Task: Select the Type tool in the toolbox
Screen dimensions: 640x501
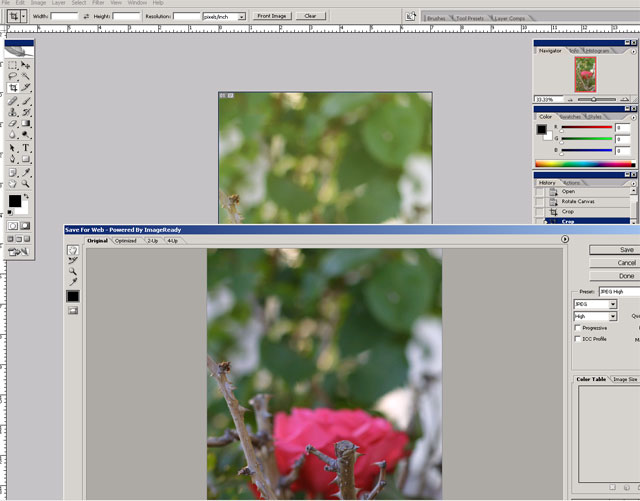Action: tap(26, 147)
